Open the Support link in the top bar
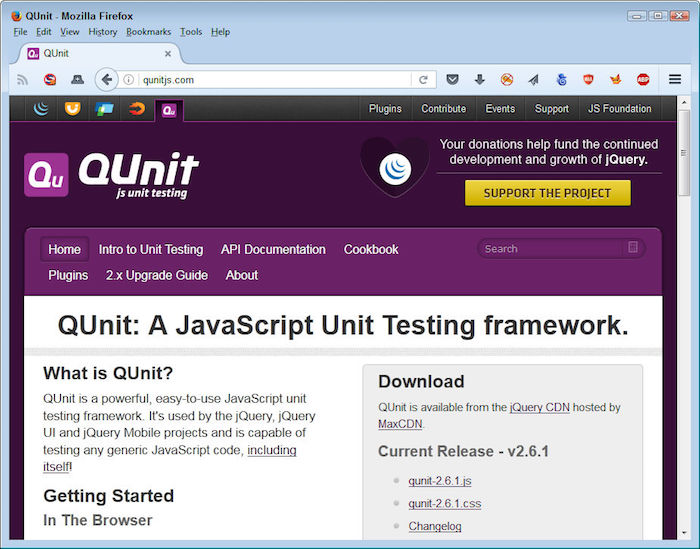This screenshot has height=549, width=700. point(551,108)
